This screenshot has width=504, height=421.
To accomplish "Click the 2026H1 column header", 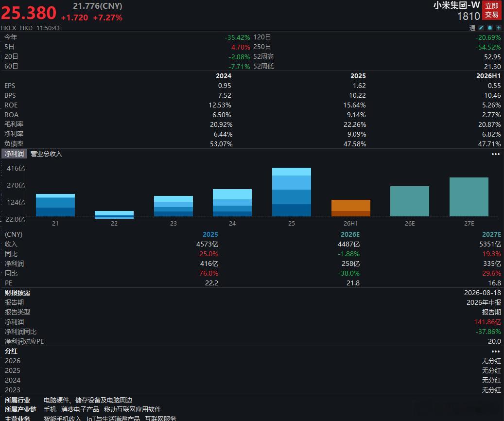I will click(488, 76).
